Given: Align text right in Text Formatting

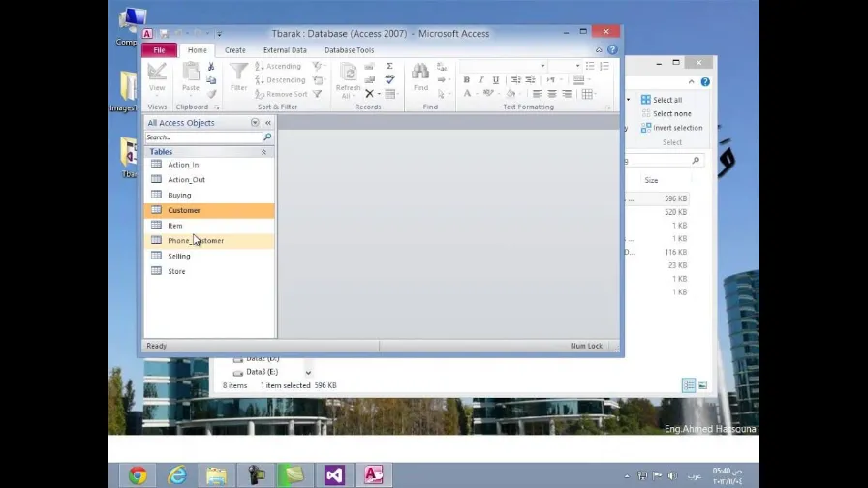Looking at the screenshot, I should [x=567, y=94].
